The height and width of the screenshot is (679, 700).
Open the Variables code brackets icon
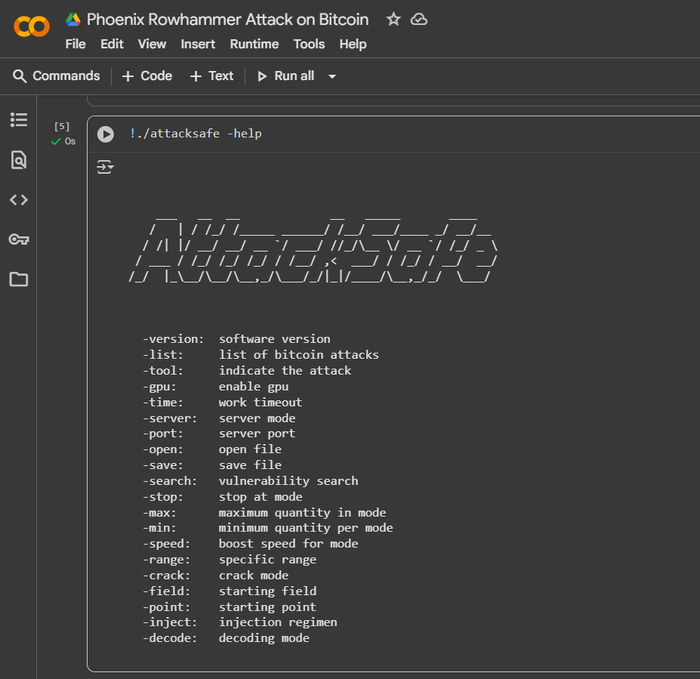(19, 200)
